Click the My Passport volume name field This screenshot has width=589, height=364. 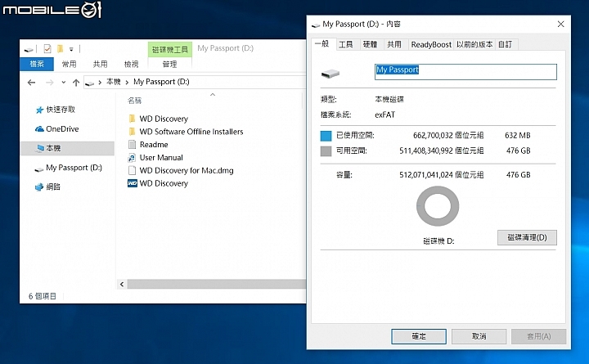(x=465, y=72)
